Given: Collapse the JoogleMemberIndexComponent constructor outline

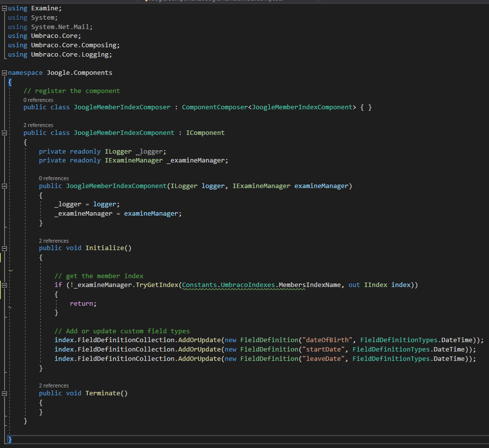Looking at the screenshot, I should [4, 186].
